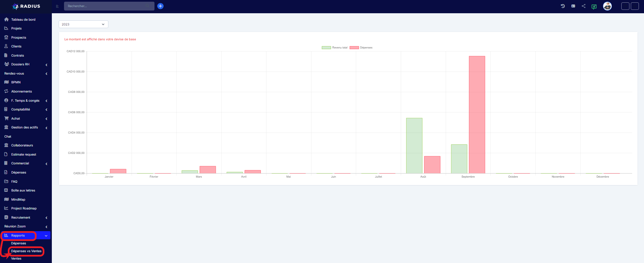644x263 pixels.
Task: Open the 2023 year dropdown
Action: 83,24
